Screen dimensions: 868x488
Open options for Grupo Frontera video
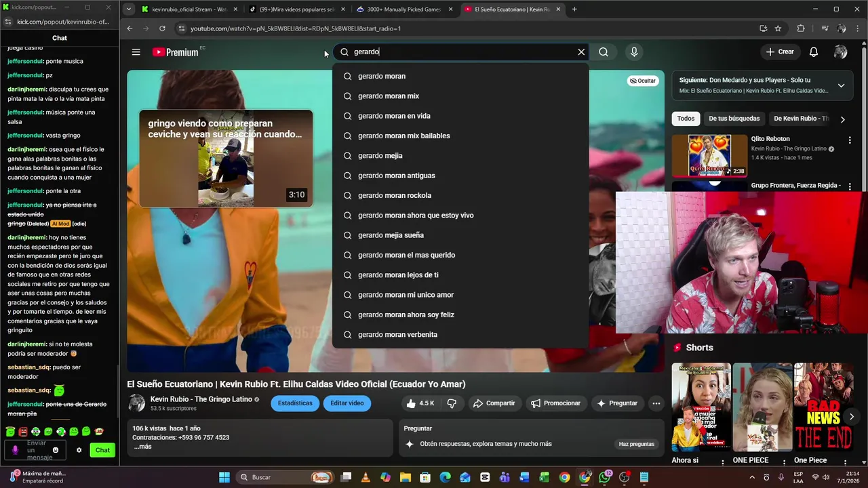850,186
